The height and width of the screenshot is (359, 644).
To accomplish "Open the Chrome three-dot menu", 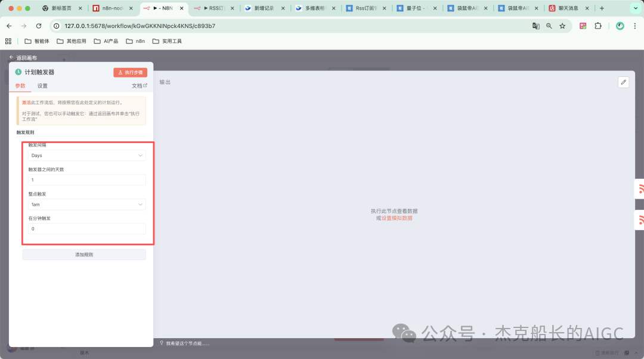I will (635, 26).
